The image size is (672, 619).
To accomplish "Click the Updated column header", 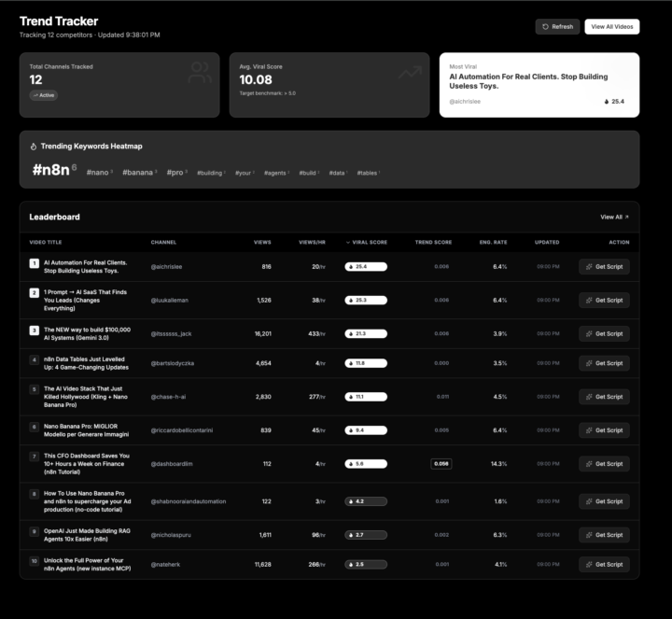I will 547,242.
